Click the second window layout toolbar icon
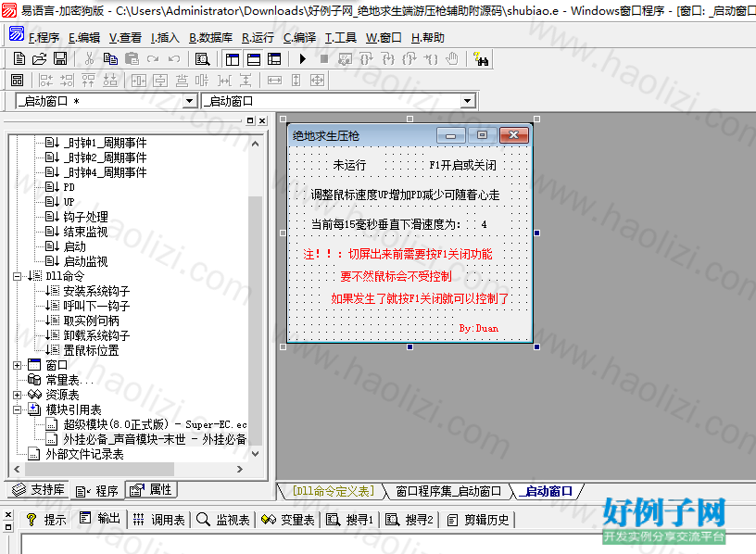Screen dimensions: 756x554 pyautogui.click(x=254, y=58)
